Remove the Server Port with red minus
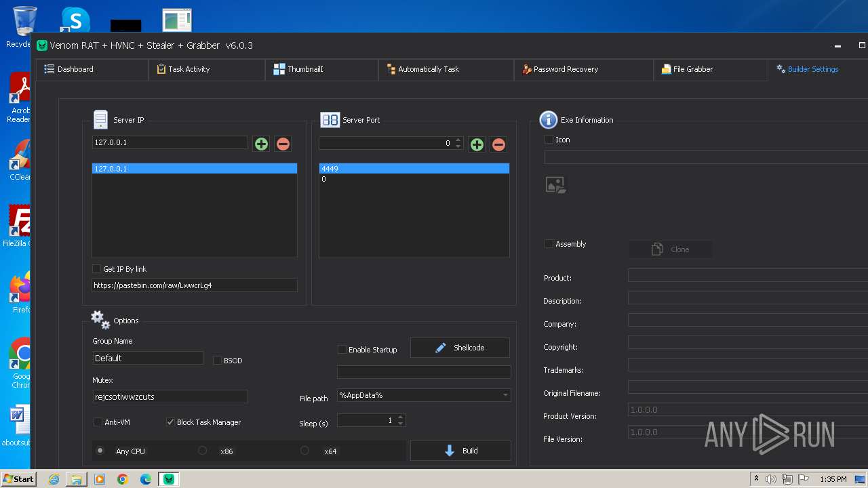The height and width of the screenshot is (488, 868). 498,144
